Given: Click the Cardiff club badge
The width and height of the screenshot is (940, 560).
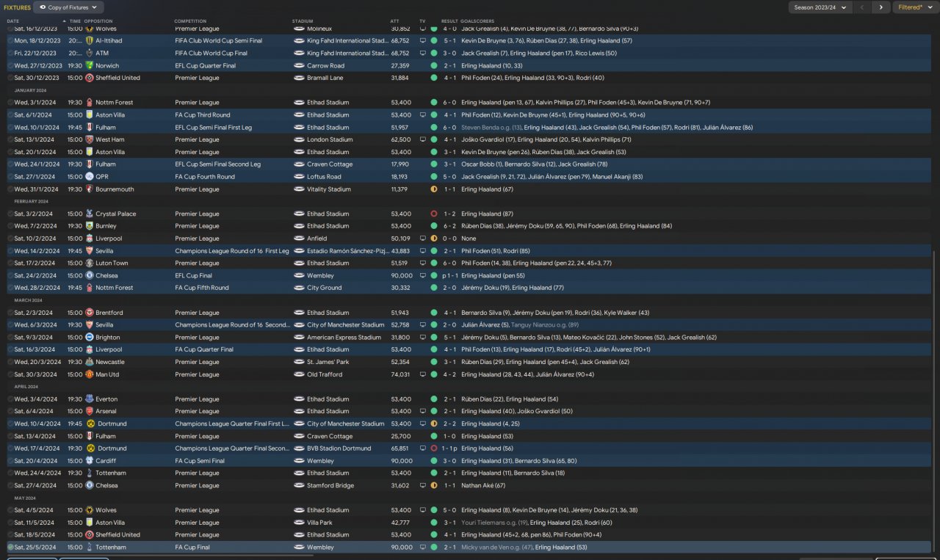Looking at the screenshot, I should pyautogui.click(x=89, y=460).
